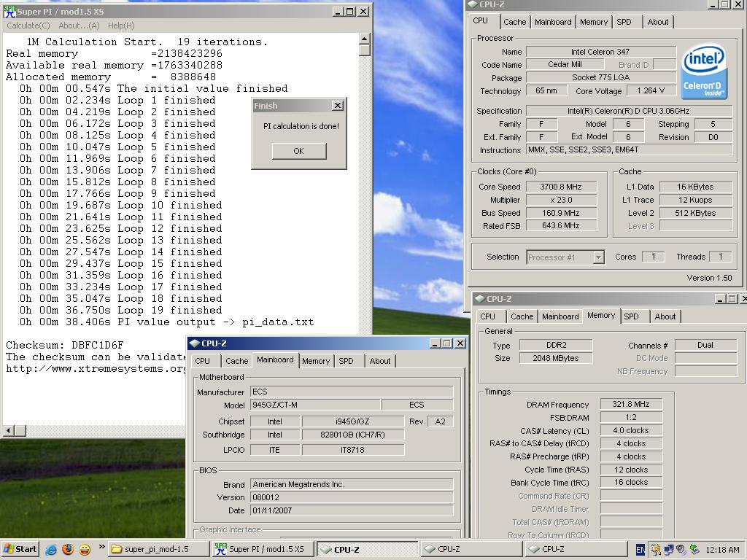Click the Core Voltage value 1.264 V

click(650, 90)
